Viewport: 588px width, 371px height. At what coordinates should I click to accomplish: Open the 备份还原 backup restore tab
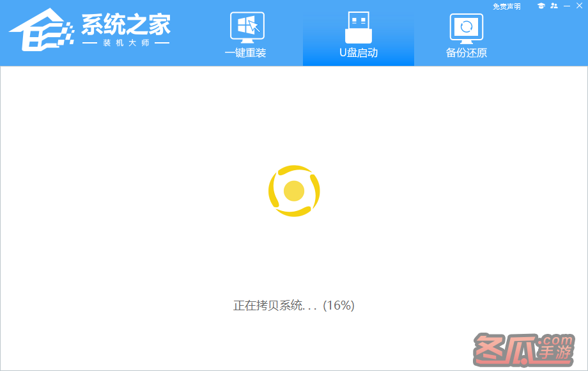(x=466, y=35)
